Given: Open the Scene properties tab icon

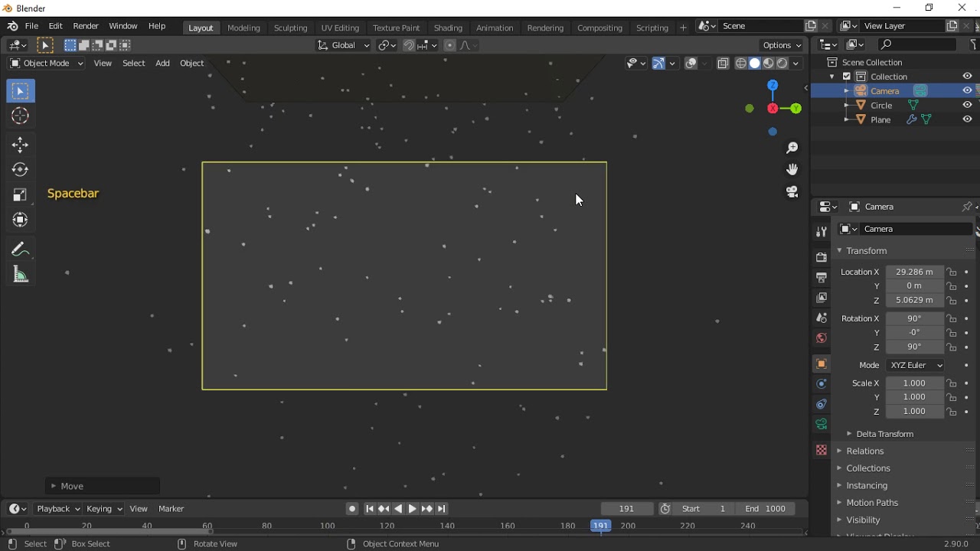Looking at the screenshot, I should pyautogui.click(x=822, y=318).
